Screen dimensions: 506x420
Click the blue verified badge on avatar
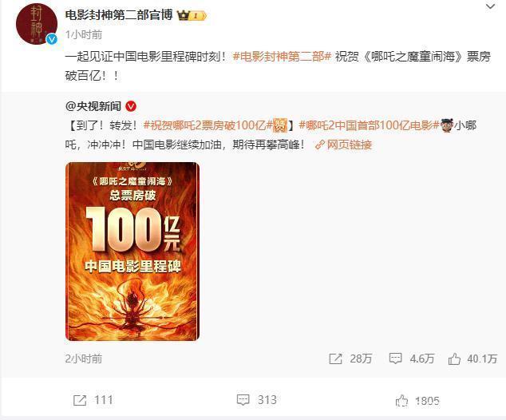click(52, 39)
